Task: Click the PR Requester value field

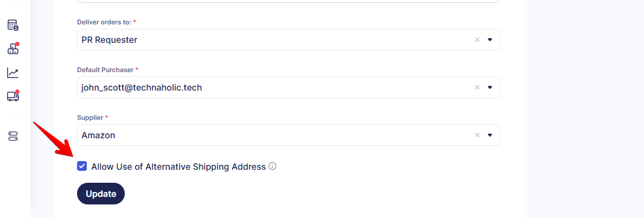Action: click(x=217, y=40)
